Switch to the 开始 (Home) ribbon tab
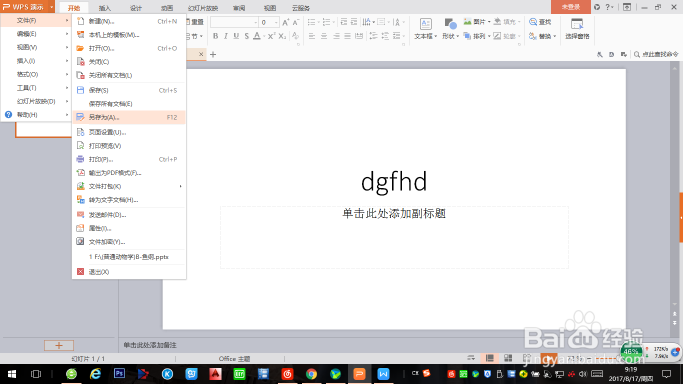 (74, 8)
